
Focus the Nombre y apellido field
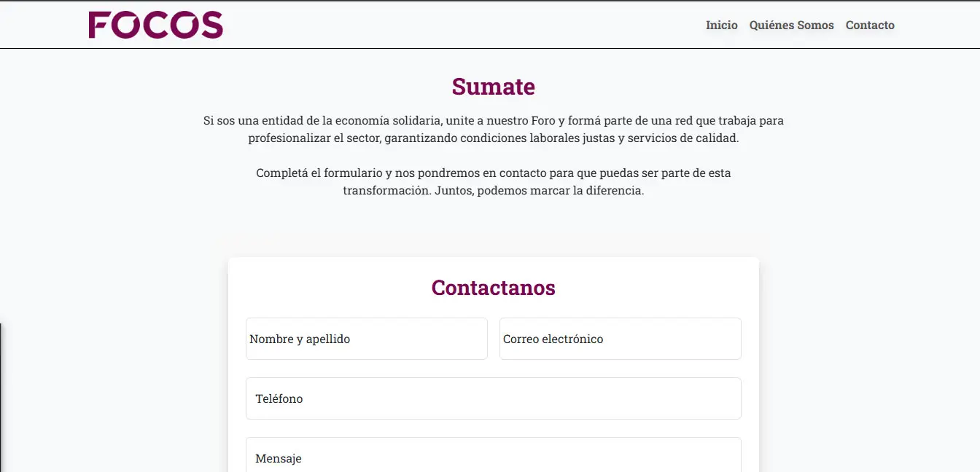367,339
